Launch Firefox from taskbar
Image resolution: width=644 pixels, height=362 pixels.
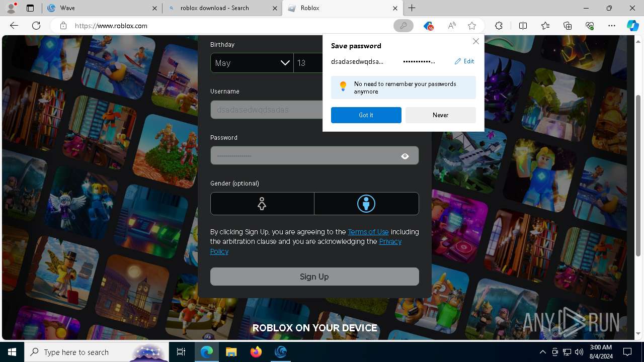click(x=256, y=352)
